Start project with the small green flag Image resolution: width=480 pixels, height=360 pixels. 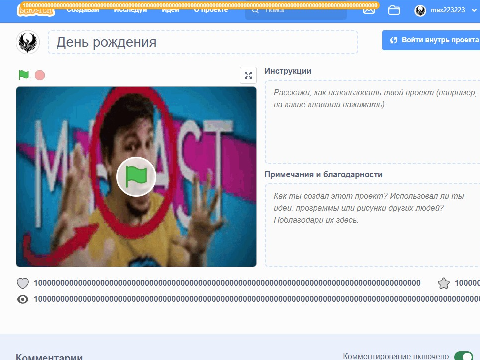(x=24, y=75)
